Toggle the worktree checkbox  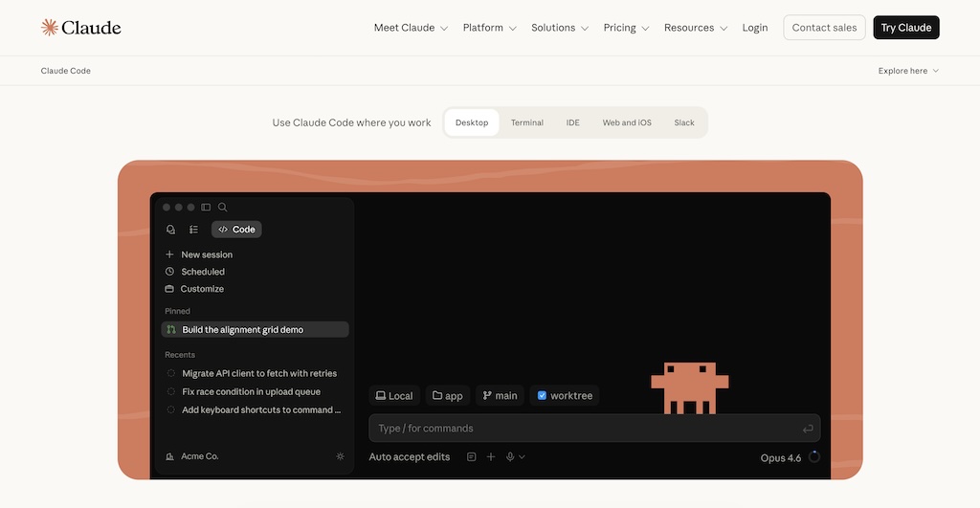542,395
